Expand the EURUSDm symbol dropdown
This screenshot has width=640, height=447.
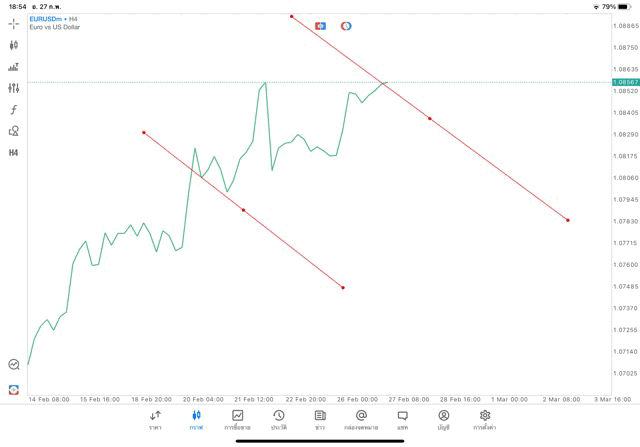(x=50, y=19)
